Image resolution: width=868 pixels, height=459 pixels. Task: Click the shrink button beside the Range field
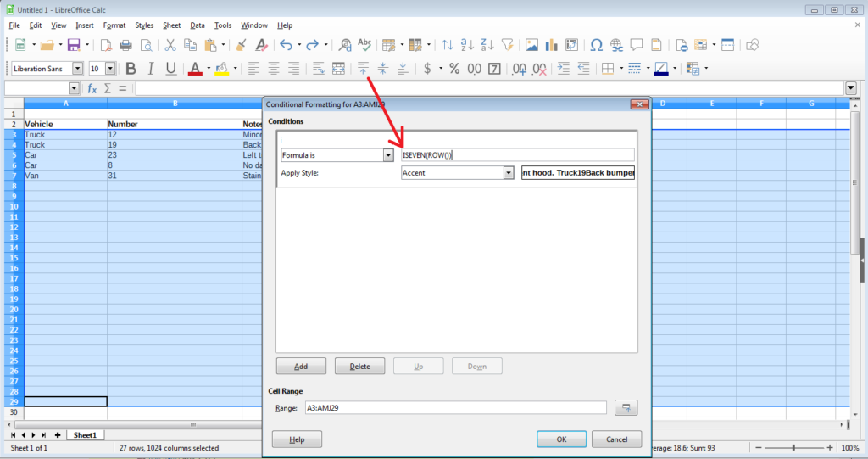(x=626, y=408)
